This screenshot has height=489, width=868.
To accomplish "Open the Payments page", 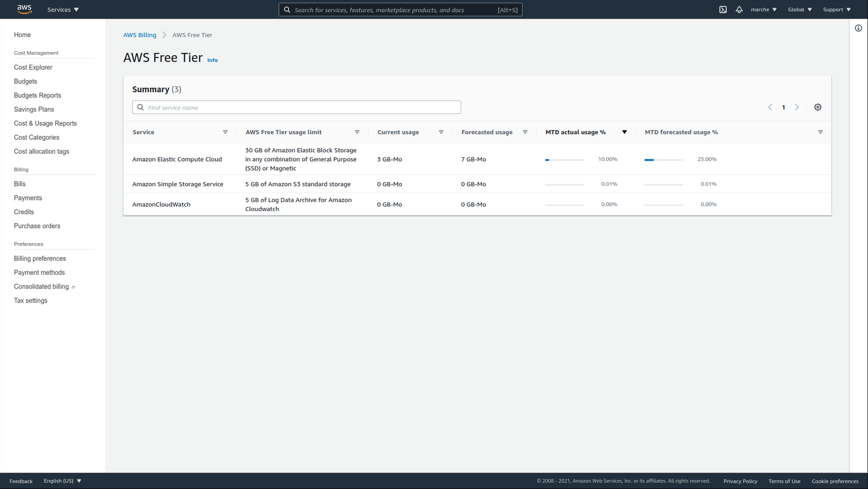I will (28, 198).
